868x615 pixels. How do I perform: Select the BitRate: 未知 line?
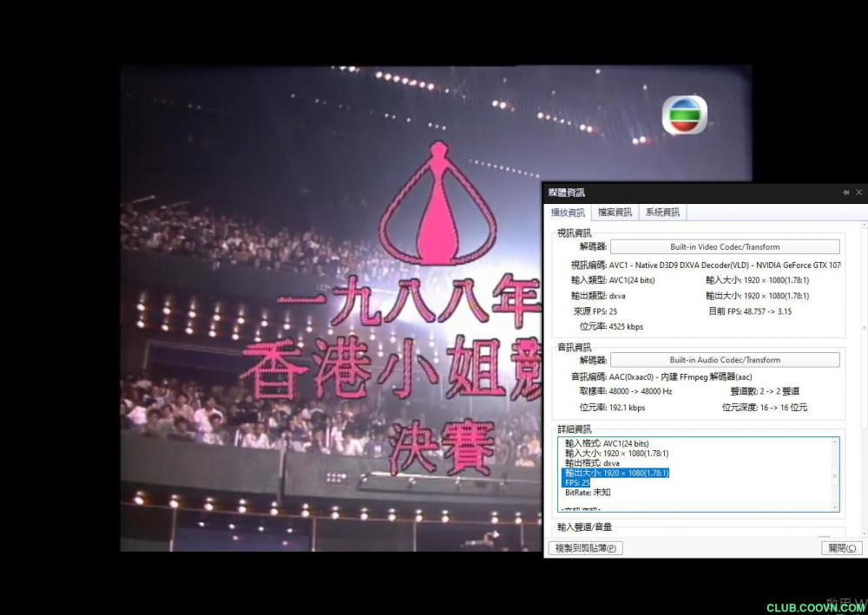point(588,493)
